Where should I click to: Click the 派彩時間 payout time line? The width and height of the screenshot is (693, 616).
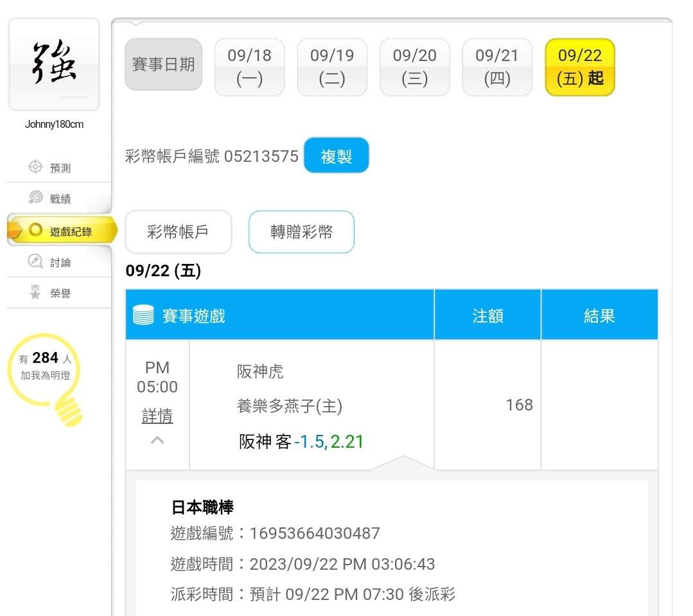313,594
